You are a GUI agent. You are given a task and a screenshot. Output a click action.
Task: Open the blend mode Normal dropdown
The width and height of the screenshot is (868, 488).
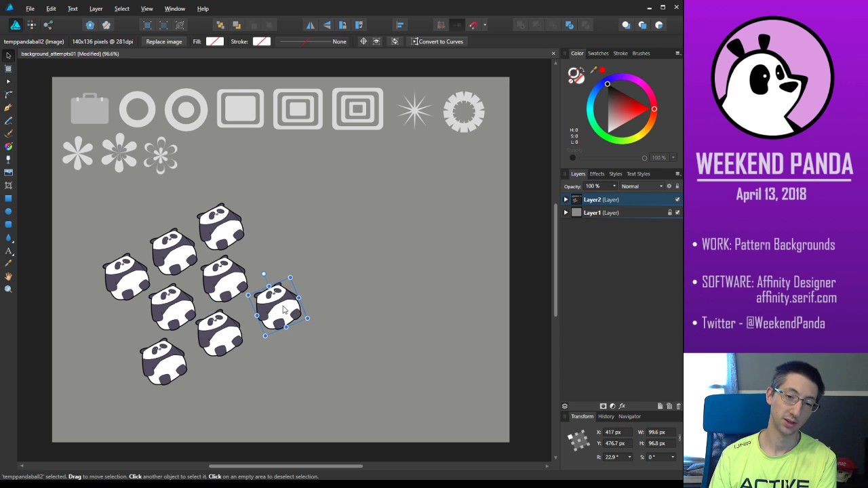642,186
